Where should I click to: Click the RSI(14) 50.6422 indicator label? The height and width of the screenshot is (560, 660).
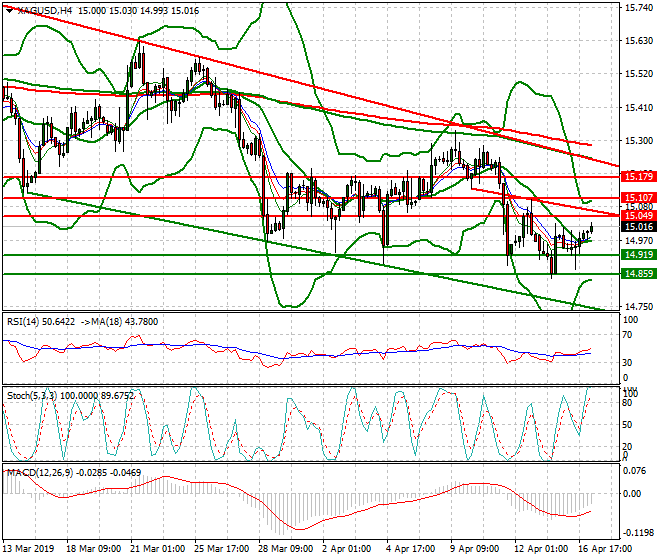41,322
